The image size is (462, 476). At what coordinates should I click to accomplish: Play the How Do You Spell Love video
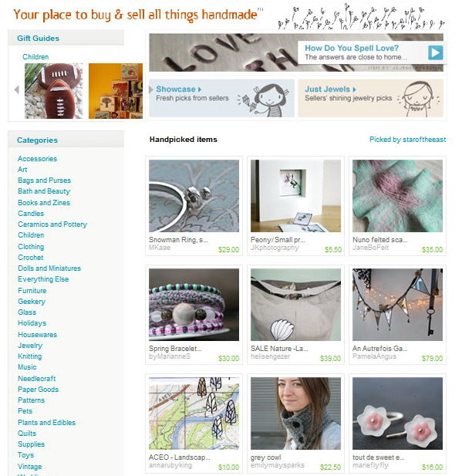435,52
